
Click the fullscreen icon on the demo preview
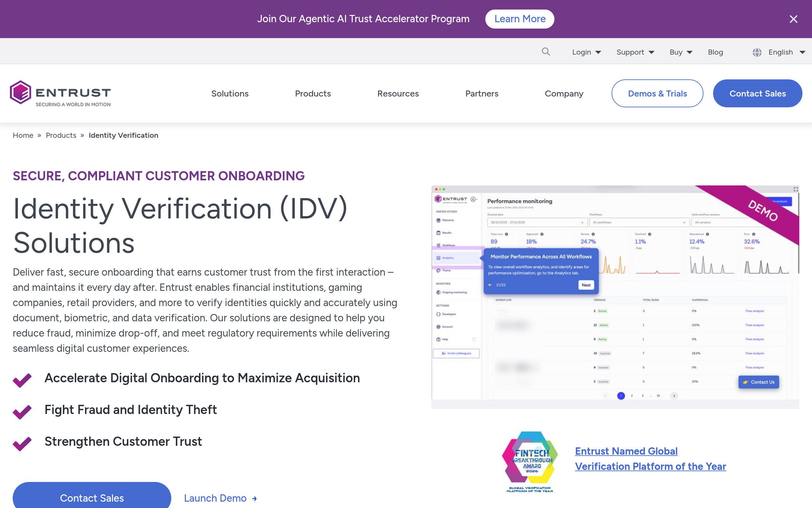point(796,190)
